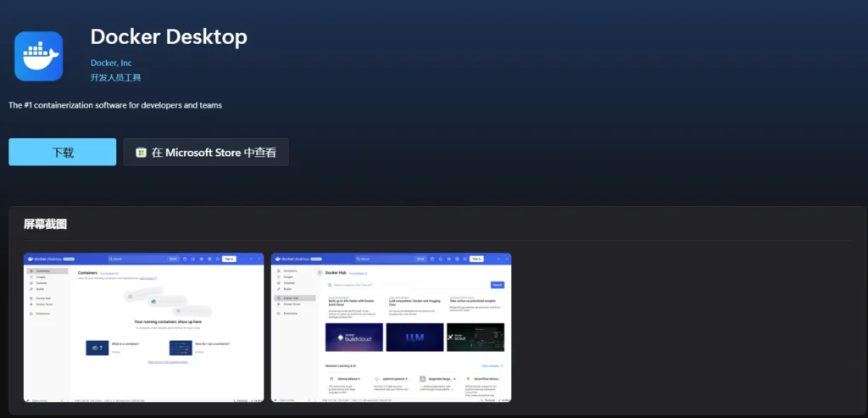Click the 屏幕截图 section heading
This screenshot has width=868, height=418.
46,224
